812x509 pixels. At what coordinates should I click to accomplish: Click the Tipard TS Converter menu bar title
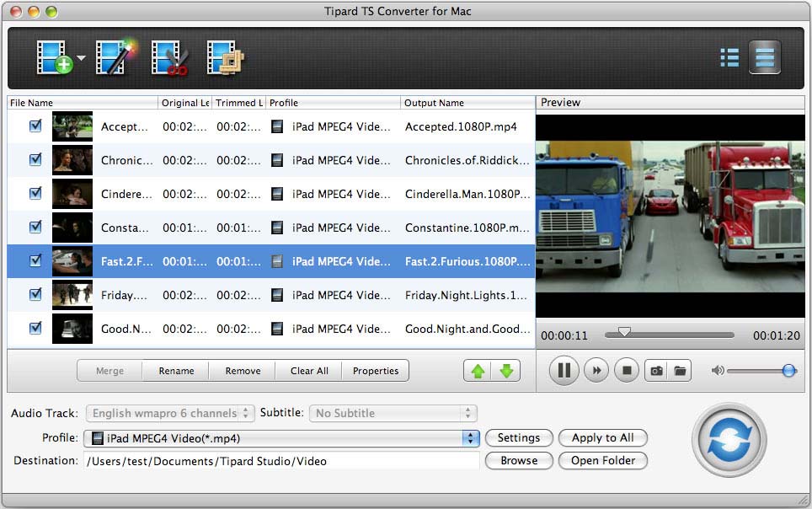pos(398,11)
